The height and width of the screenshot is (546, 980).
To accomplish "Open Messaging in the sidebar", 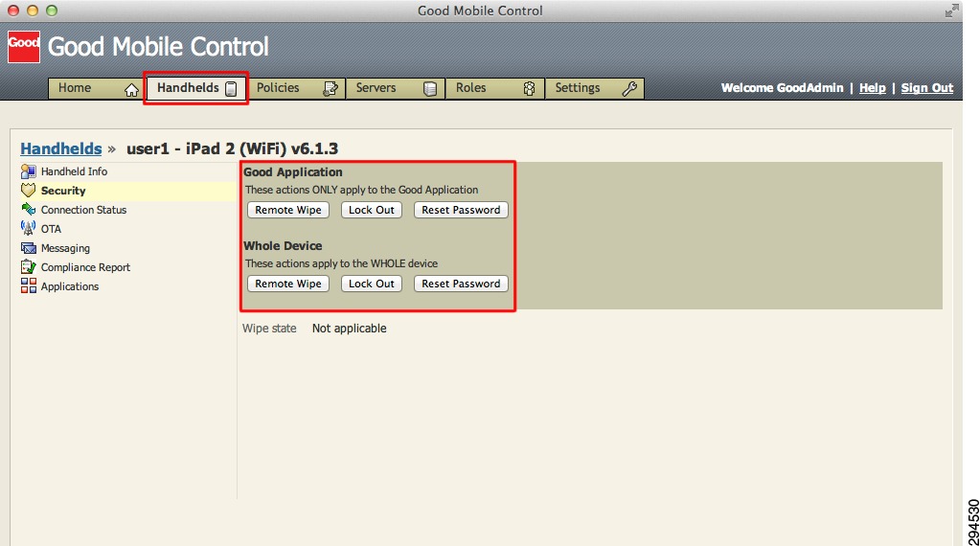I will click(65, 248).
